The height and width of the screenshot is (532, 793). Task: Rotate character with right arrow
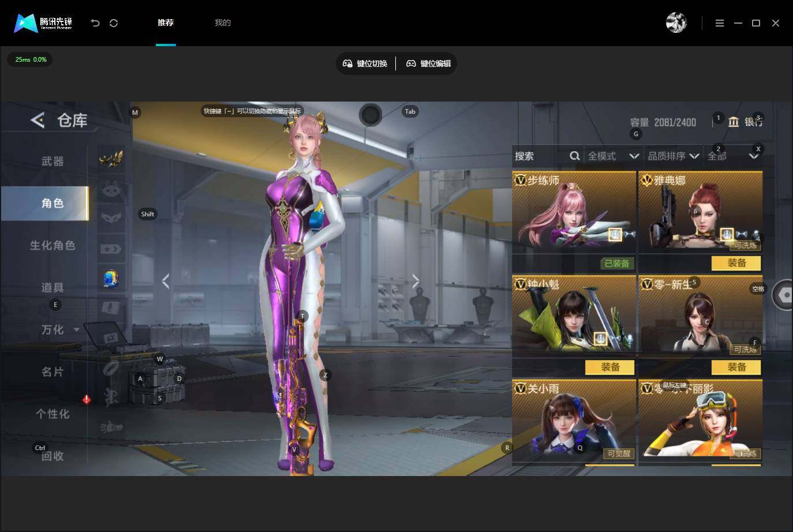tap(416, 281)
